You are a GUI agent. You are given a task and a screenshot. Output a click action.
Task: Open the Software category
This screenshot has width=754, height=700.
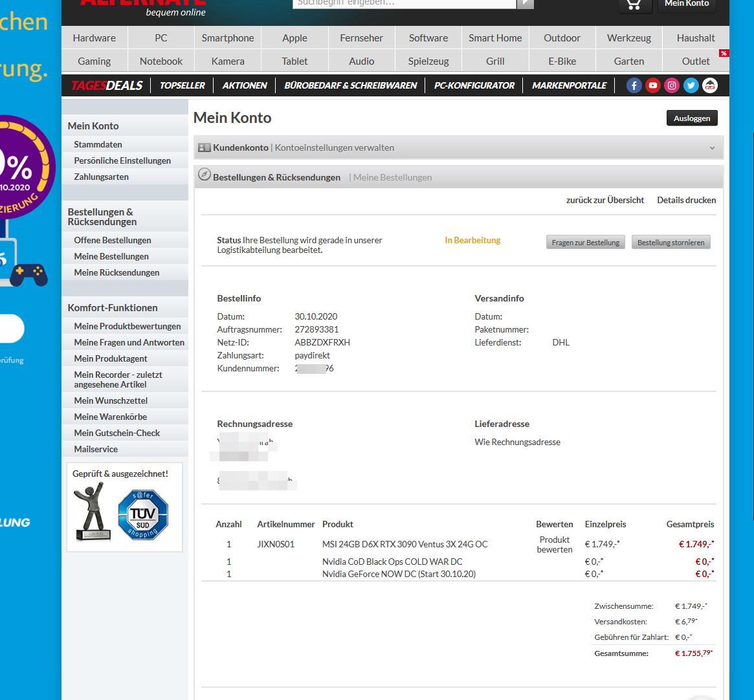(428, 38)
